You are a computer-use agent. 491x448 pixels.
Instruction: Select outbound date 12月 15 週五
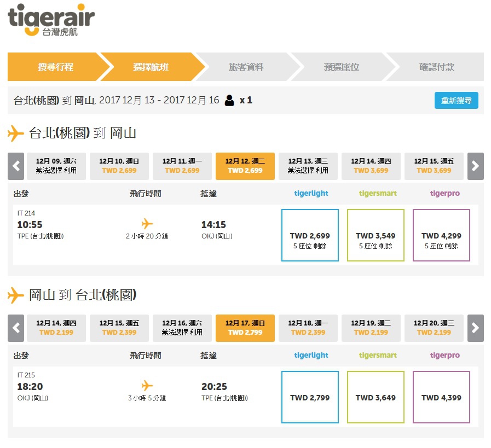pyautogui.click(x=434, y=166)
